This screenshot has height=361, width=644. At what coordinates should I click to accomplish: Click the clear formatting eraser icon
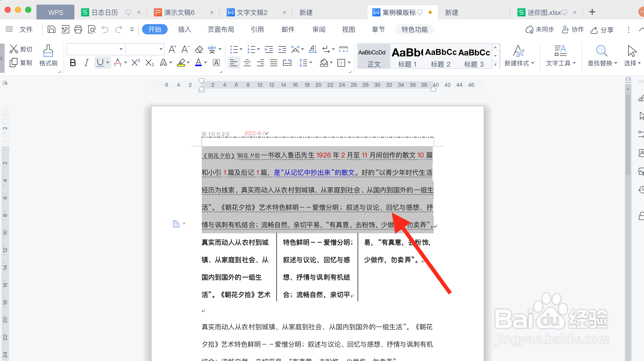click(199, 49)
